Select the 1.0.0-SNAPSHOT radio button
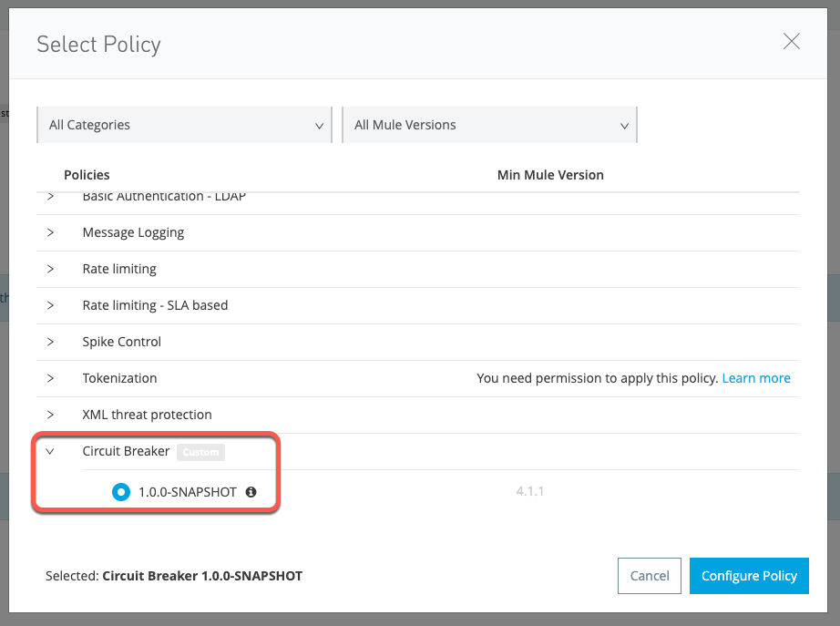 point(120,492)
